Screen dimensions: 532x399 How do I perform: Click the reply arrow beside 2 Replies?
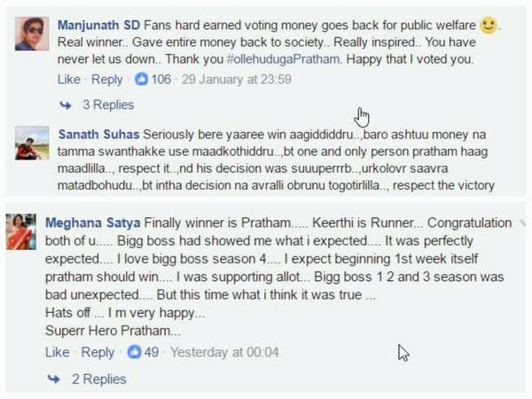click(x=55, y=379)
